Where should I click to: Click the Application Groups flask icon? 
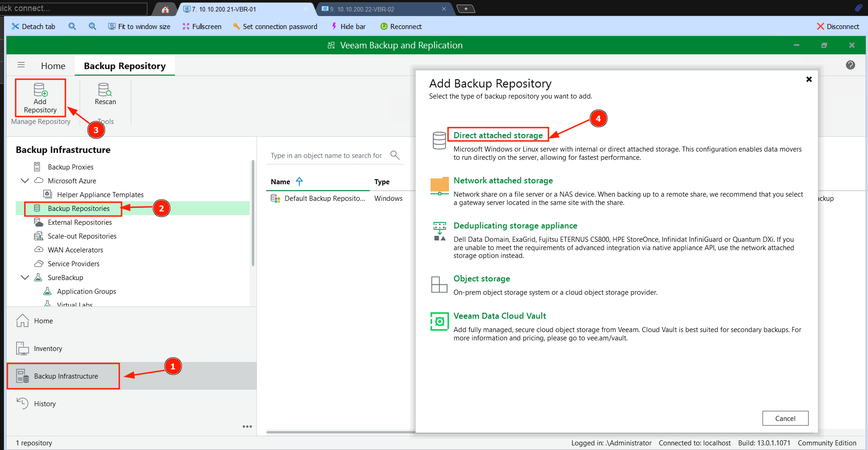coord(47,291)
